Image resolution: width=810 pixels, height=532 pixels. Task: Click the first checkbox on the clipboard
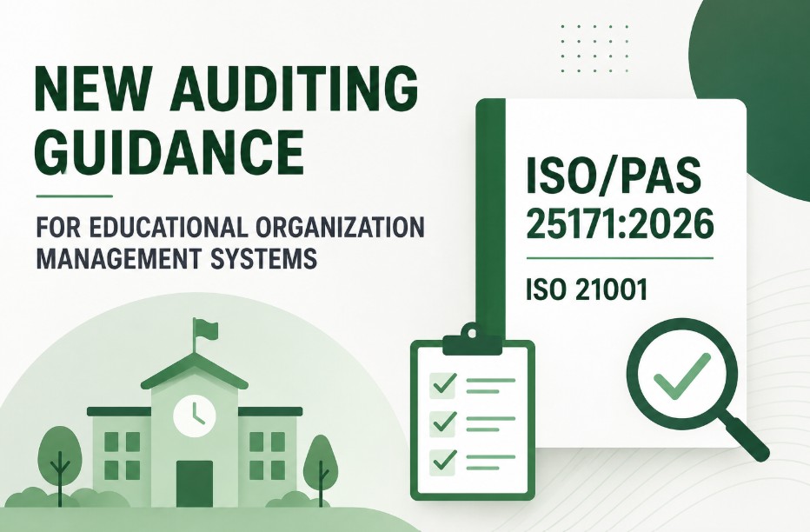[443, 385]
